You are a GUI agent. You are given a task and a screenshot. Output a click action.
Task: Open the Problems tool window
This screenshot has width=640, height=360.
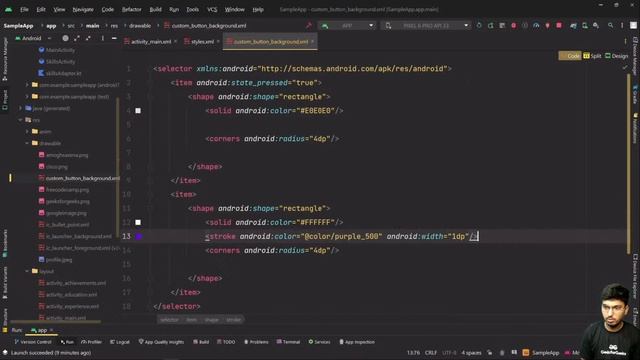tap(256, 342)
